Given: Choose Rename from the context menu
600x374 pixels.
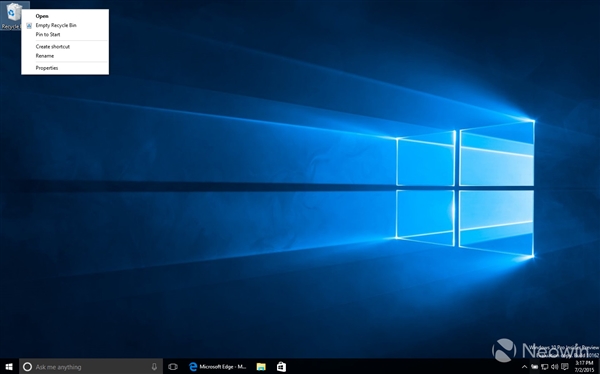Looking at the screenshot, I should [65, 56].
